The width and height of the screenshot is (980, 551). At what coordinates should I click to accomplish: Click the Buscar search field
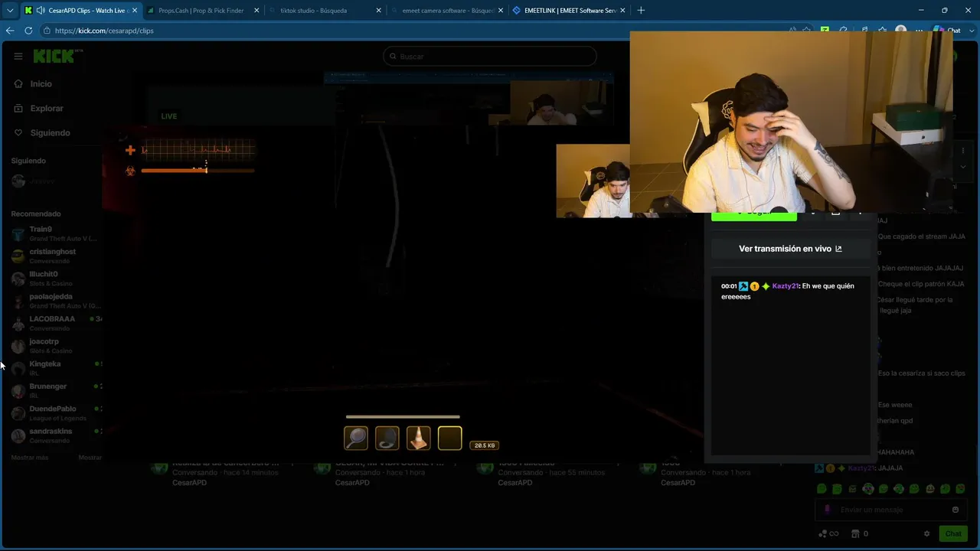(490, 57)
